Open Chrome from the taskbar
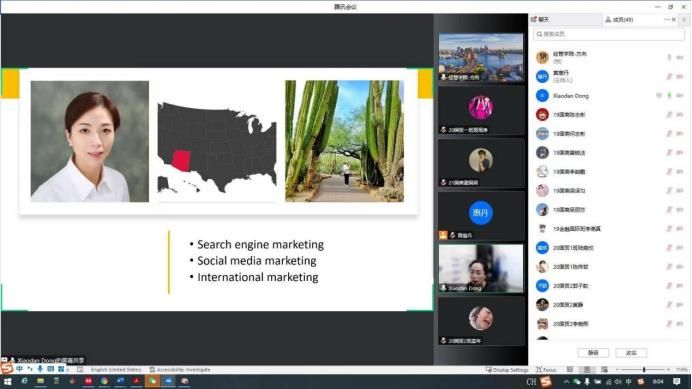This screenshot has height=389, width=692. click(x=105, y=381)
